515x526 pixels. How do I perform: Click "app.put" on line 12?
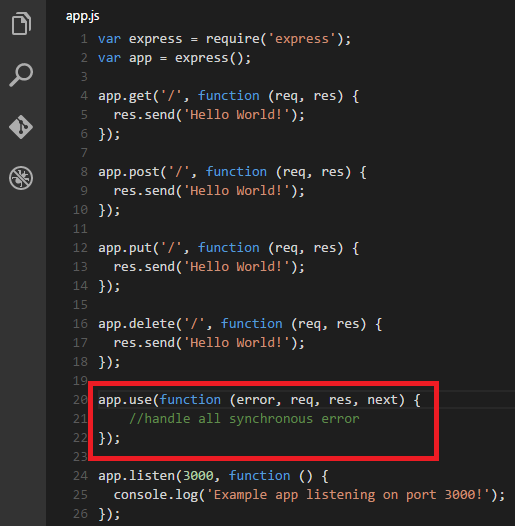click(x=125, y=248)
